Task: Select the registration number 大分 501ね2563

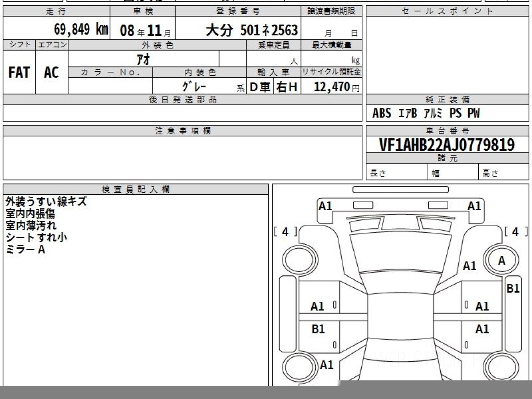Action: [251, 30]
